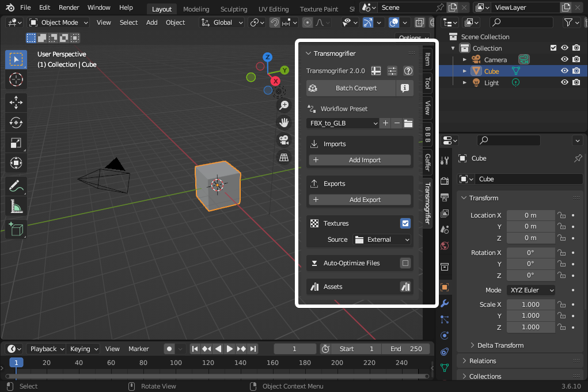Open Transmogrifier help question mark icon
The width and height of the screenshot is (588, 392).
pyautogui.click(x=408, y=71)
